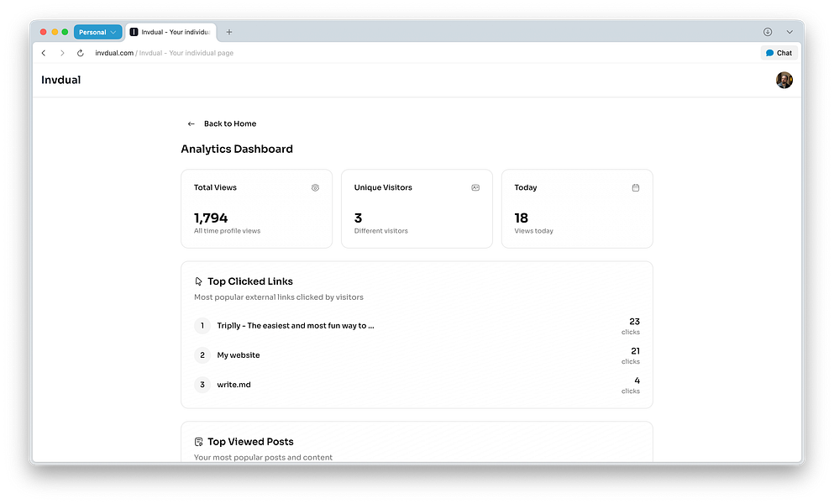Click the cursor icon beside Top Clicked Links
This screenshot has height=504, width=834.
[199, 281]
